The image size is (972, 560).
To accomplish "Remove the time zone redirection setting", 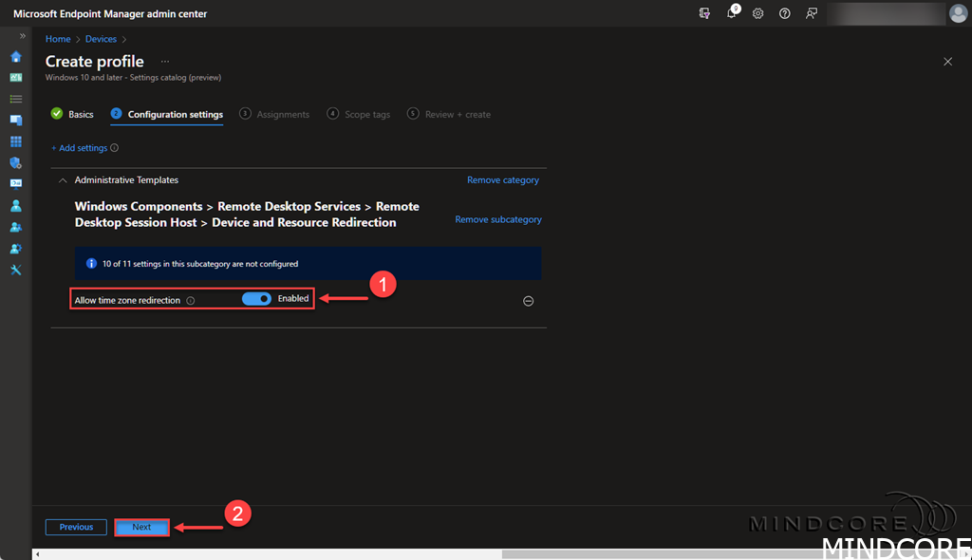I will pyautogui.click(x=529, y=301).
